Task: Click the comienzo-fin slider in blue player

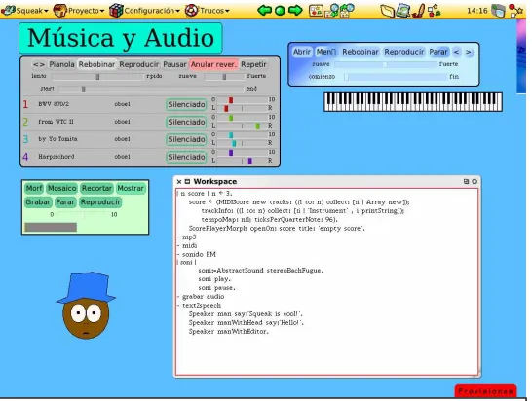Action: pyautogui.click(x=396, y=77)
